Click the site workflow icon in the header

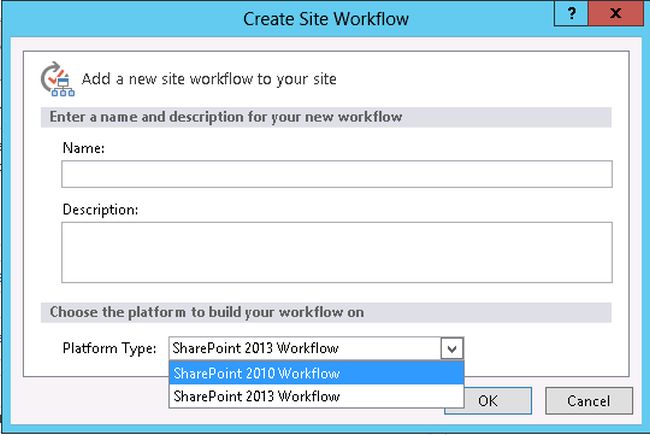[57, 79]
